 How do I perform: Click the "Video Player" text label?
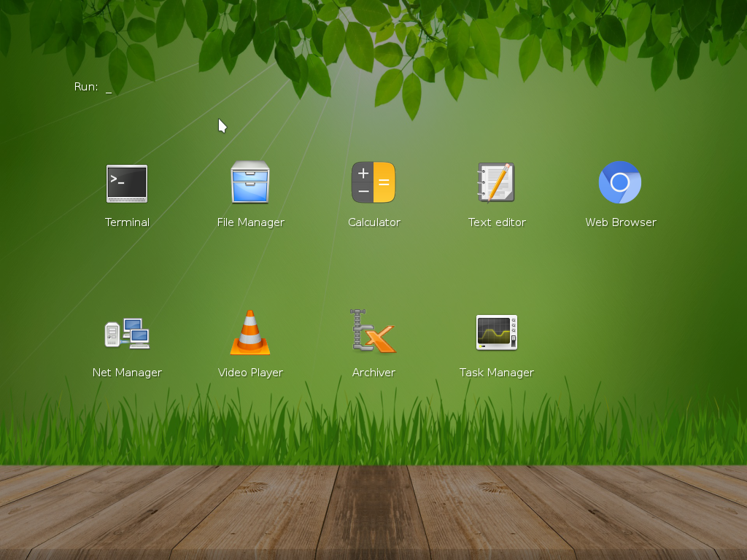[250, 373]
